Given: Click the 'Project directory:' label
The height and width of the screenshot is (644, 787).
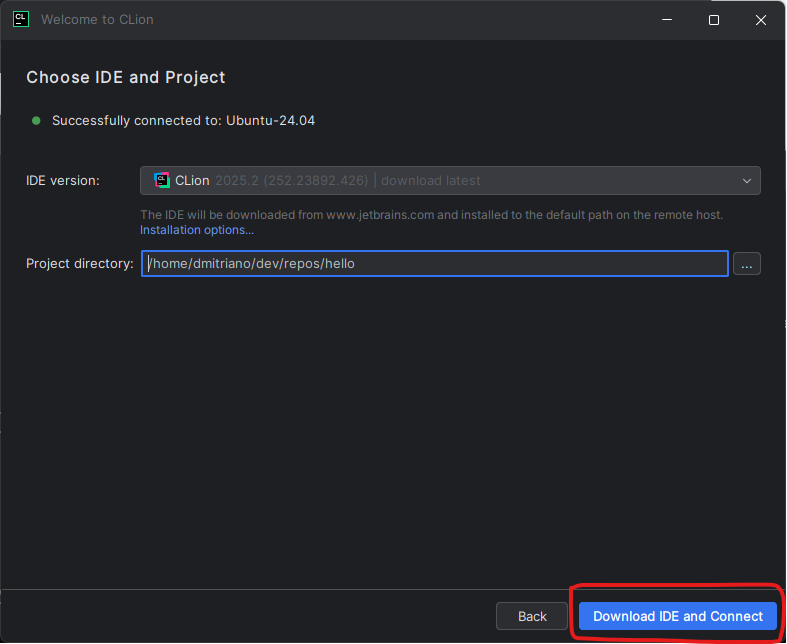Looking at the screenshot, I should pos(80,264).
